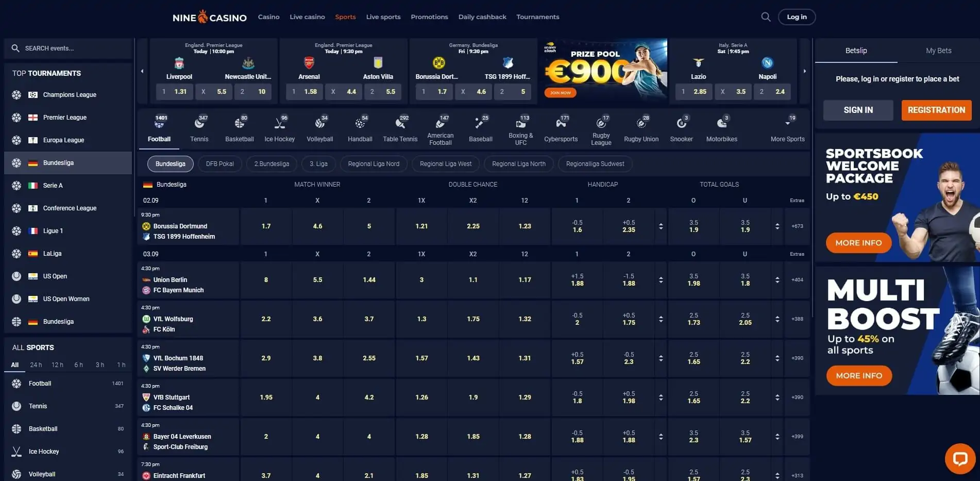Click the right carousel arrow for more matches
Screen dimensions: 980x481
[x=805, y=71]
